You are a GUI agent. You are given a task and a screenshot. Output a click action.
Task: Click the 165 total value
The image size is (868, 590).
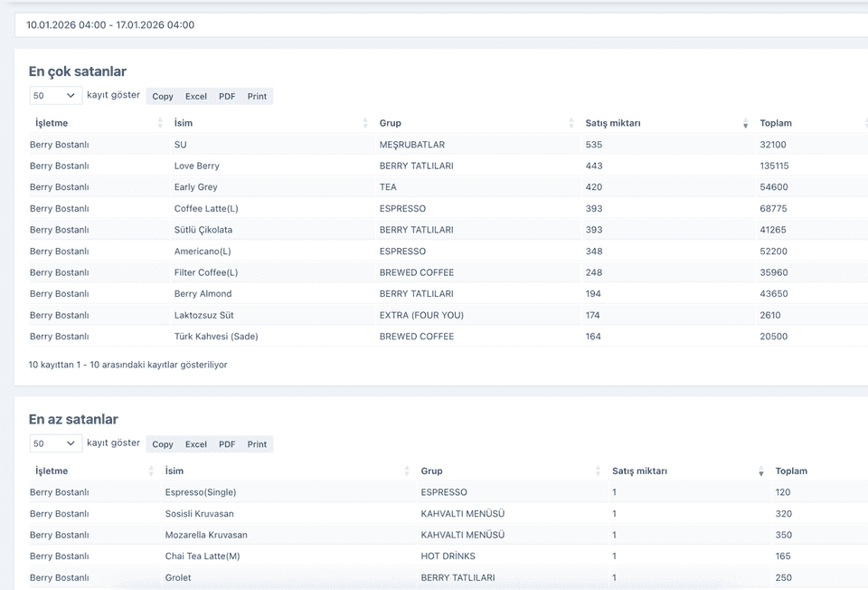point(783,557)
